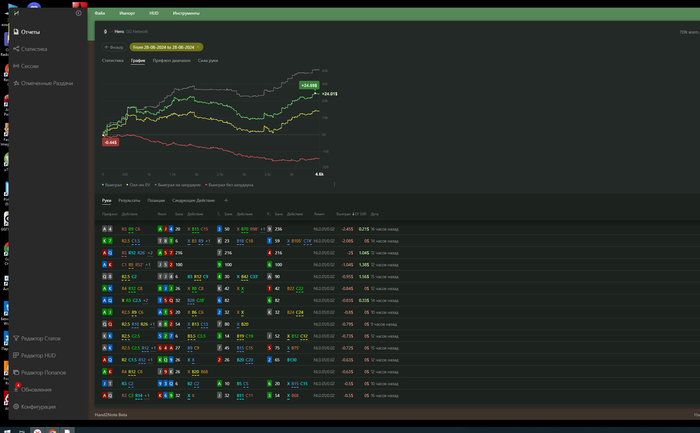Switch to the Префлоп диапазон tab
Screen dimensions: 700x433
click(172, 61)
